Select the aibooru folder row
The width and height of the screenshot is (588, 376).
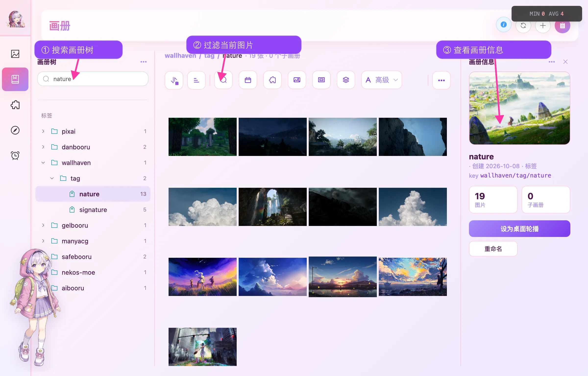(x=93, y=288)
